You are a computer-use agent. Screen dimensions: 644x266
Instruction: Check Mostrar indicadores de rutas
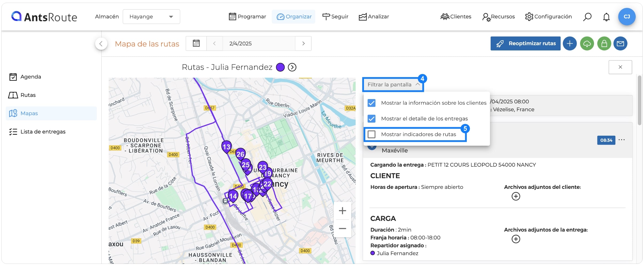click(x=371, y=134)
